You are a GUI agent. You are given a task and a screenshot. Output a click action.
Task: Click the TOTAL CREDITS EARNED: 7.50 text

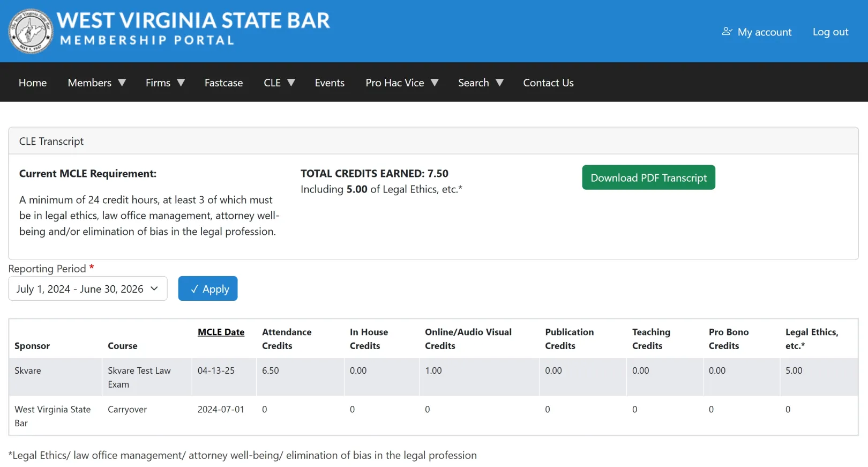pyautogui.click(x=375, y=173)
